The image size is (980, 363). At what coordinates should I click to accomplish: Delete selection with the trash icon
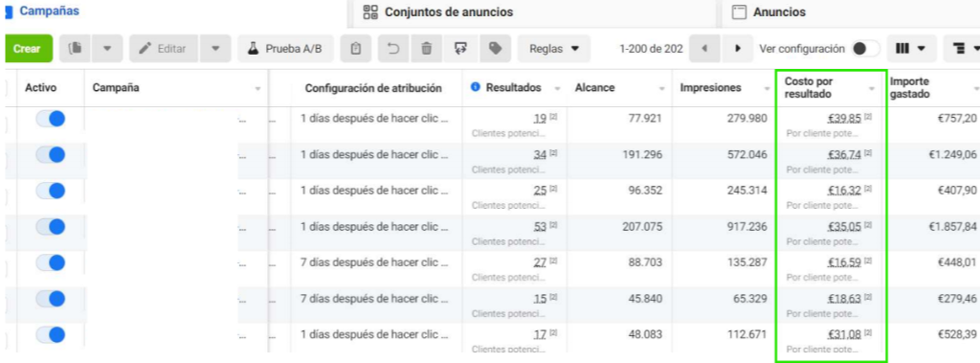point(427,48)
